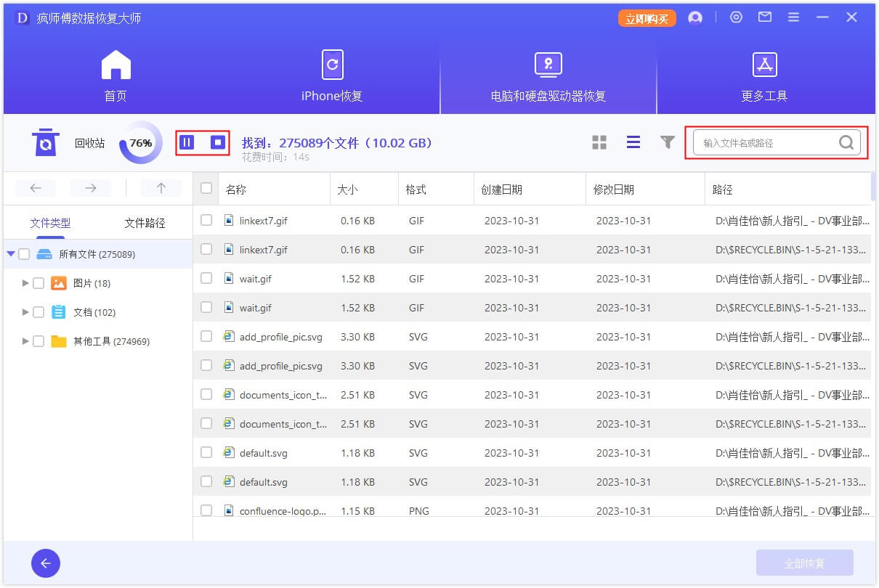The height and width of the screenshot is (588, 879).
Task: Click the 回收站 label
Action: tap(89, 143)
